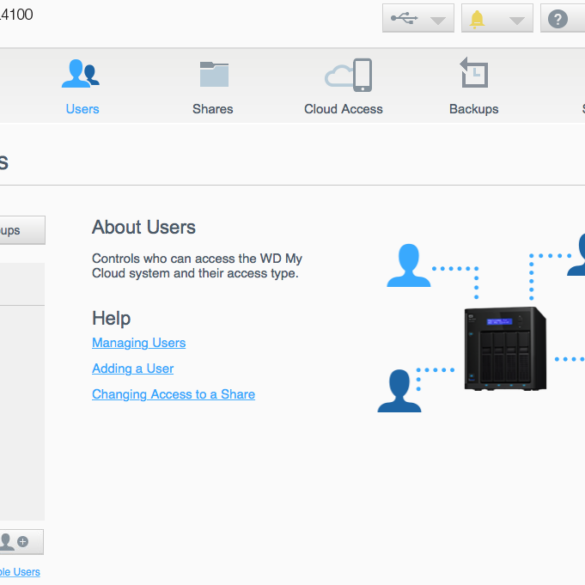Open the Users section icon

point(81,73)
